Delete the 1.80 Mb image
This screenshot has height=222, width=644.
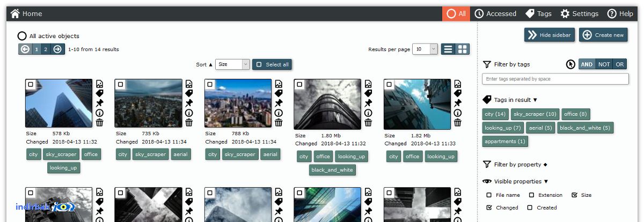tap(368, 123)
